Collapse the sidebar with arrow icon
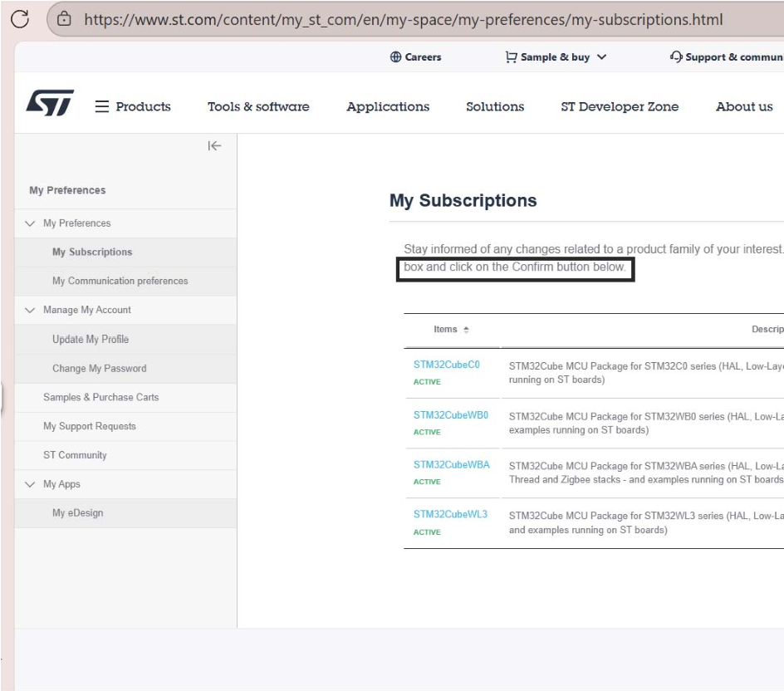The image size is (784, 691). point(214,146)
